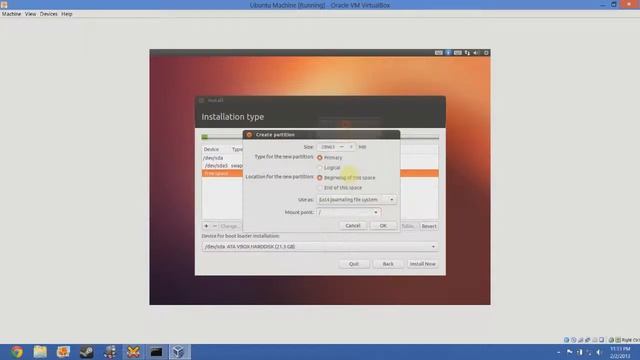Viewport: 640px width, 360px height.
Task: Click the Ubuntu session gear indicator
Action: tap(486, 53)
